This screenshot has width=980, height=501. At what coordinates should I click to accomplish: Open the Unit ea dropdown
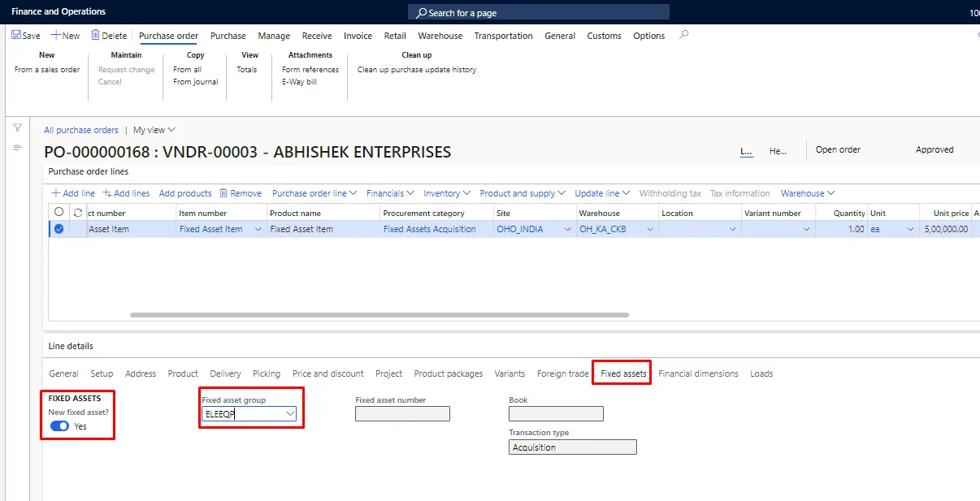[x=910, y=230]
